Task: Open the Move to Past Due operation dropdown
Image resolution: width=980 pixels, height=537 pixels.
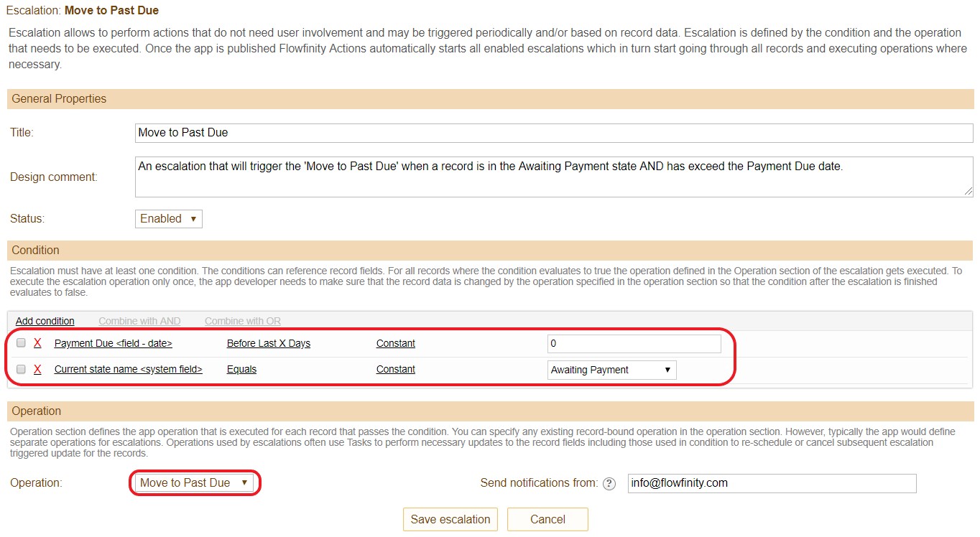Action: [x=194, y=483]
